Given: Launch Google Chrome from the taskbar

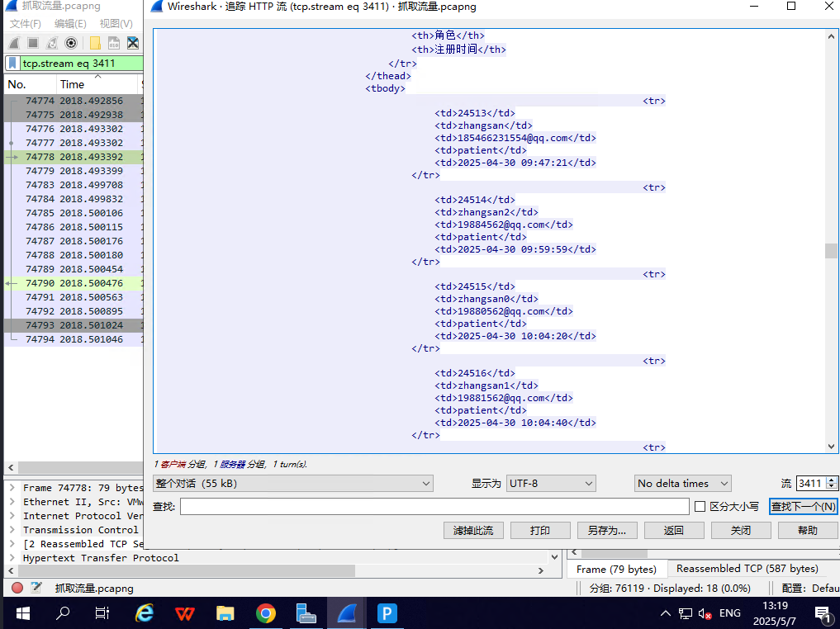Looking at the screenshot, I should (x=266, y=613).
